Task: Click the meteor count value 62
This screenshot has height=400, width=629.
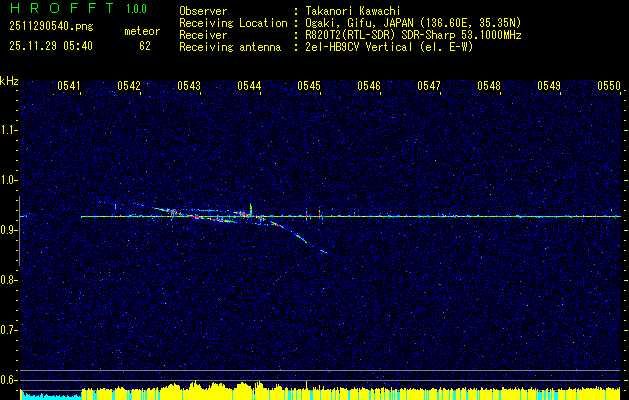Action: coord(145,46)
